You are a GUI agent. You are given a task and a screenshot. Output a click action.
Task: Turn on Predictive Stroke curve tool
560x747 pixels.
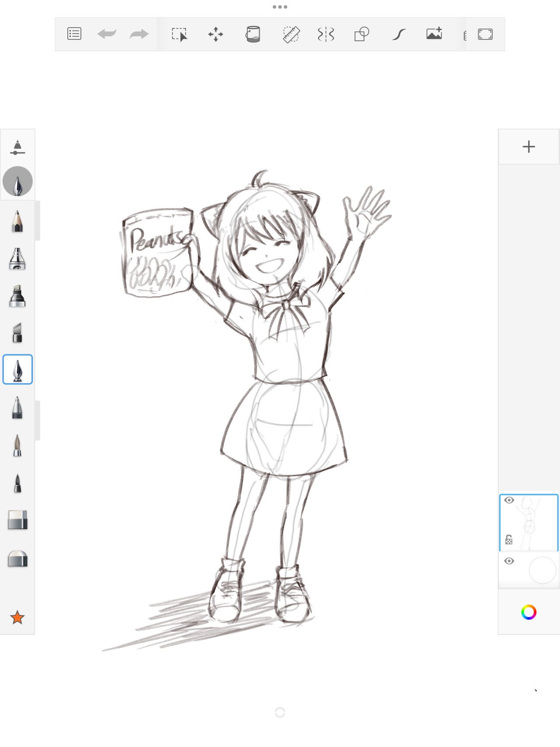(398, 34)
